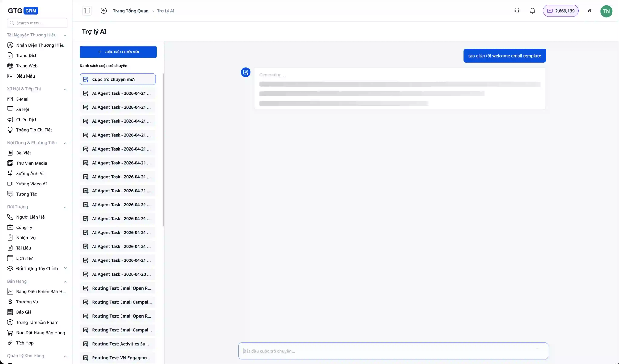Click Cuộc Trò Chuyện Mới button
The width and height of the screenshot is (619, 364).
pos(118,52)
